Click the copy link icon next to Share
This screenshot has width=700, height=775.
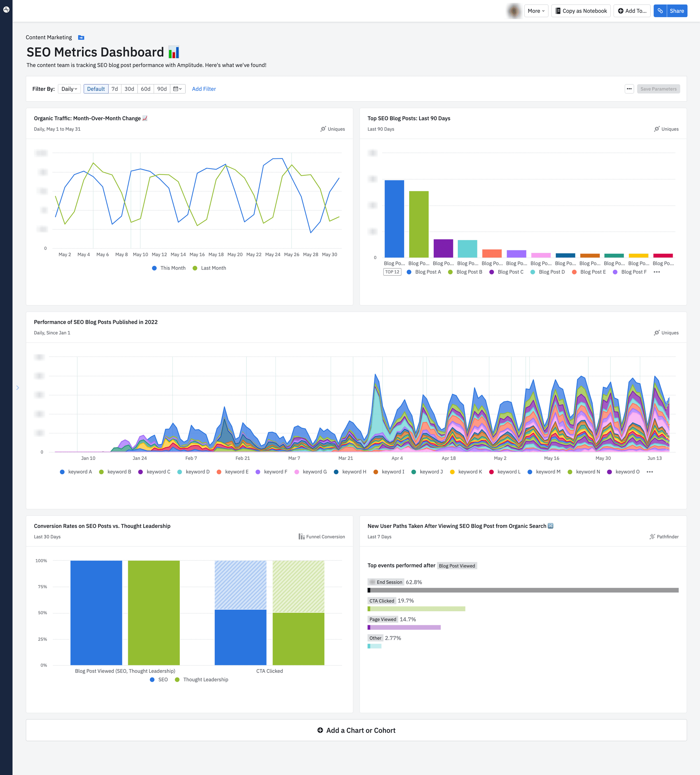click(x=660, y=11)
